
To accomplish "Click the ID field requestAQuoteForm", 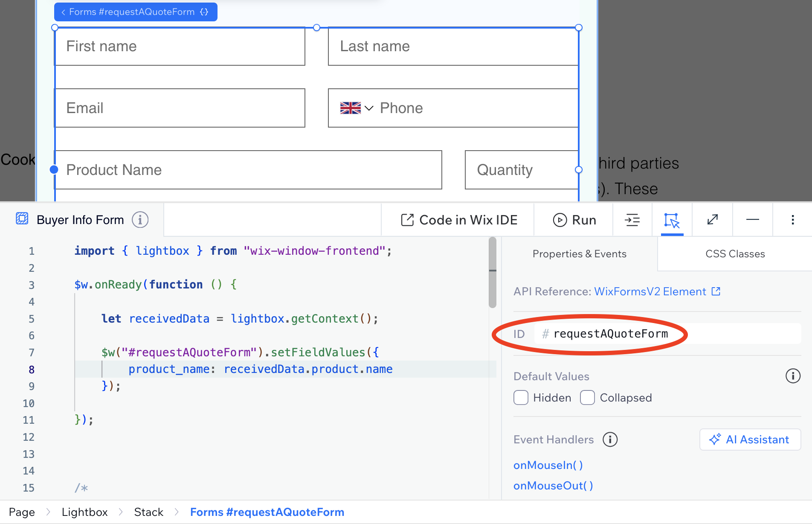I will 610,334.
